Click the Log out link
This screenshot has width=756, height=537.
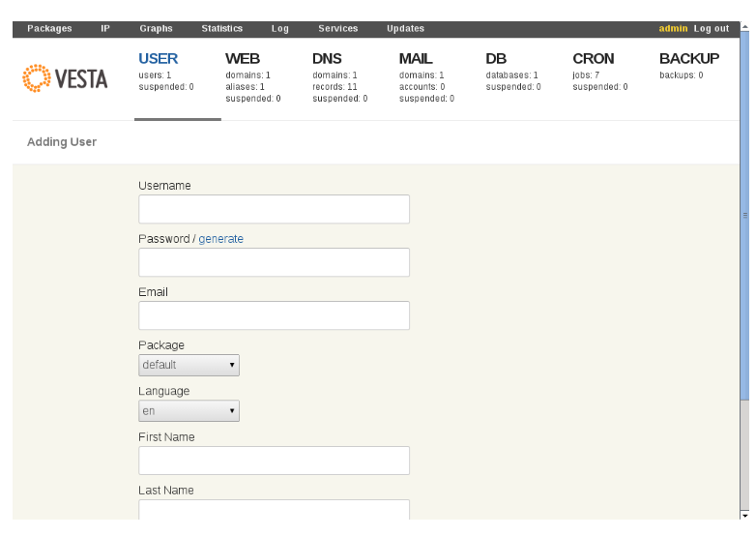pos(711,29)
